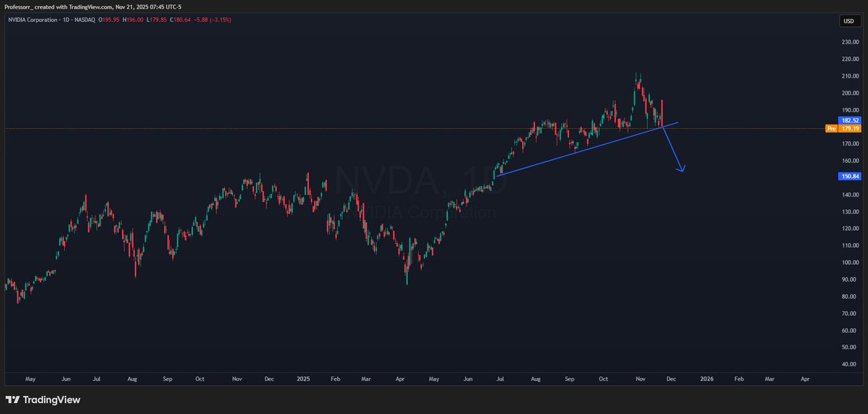Click the 100.00 price axis label
This screenshot has height=414, width=868.
(x=849, y=262)
